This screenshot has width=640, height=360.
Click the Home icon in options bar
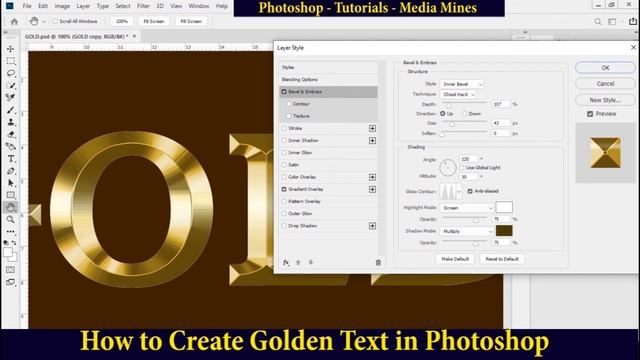[14, 22]
